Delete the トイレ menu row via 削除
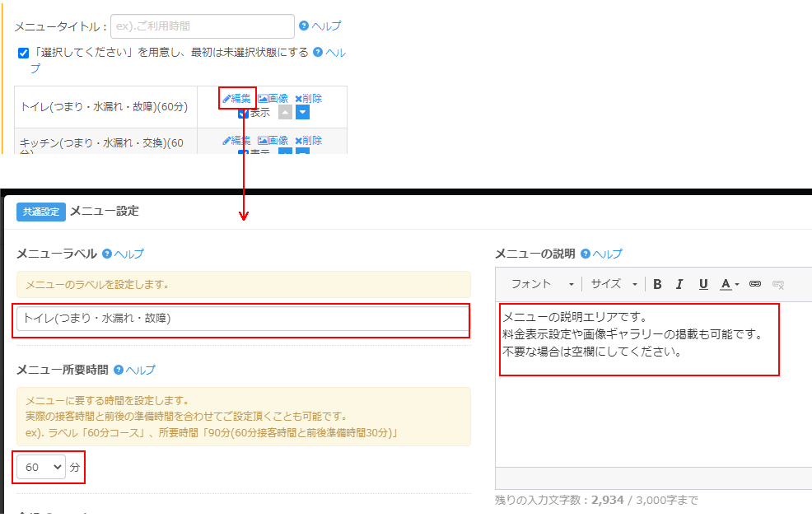This screenshot has width=812, height=522. coord(309,99)
